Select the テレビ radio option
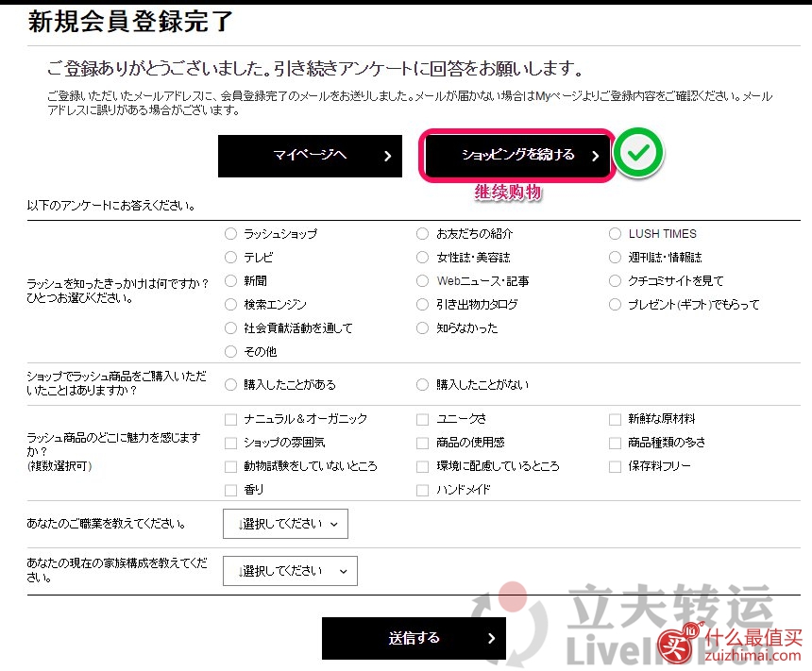Screen dimensions: 812x671 (x=230, y=258)
